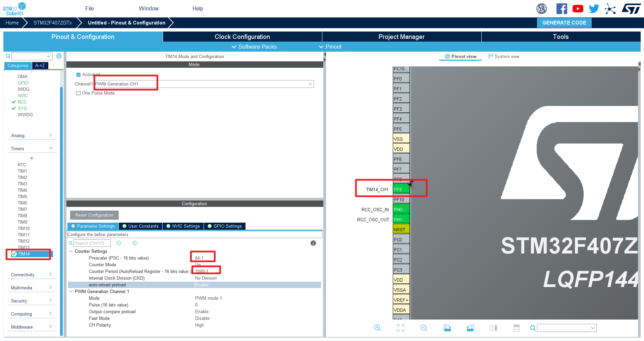Select TIM1 in the Timers list

point(22,171)
